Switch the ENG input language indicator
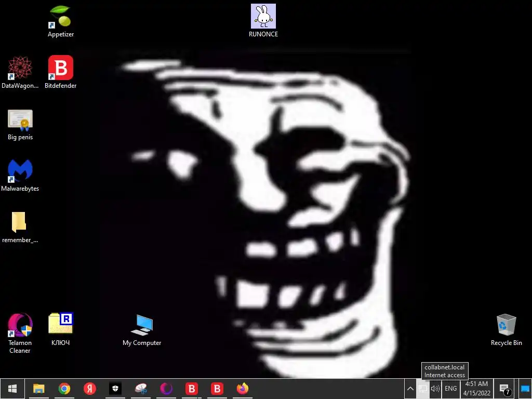This screenshot has height=399, width=532. point(450,389)
